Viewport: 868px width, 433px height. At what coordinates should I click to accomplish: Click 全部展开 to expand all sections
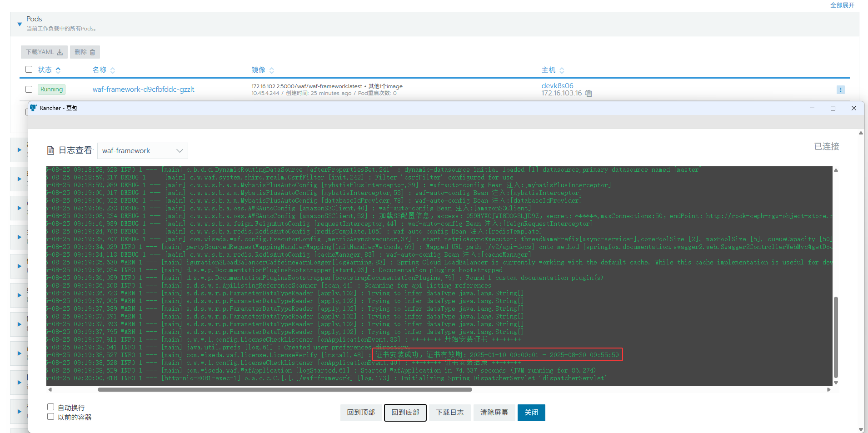842,5
